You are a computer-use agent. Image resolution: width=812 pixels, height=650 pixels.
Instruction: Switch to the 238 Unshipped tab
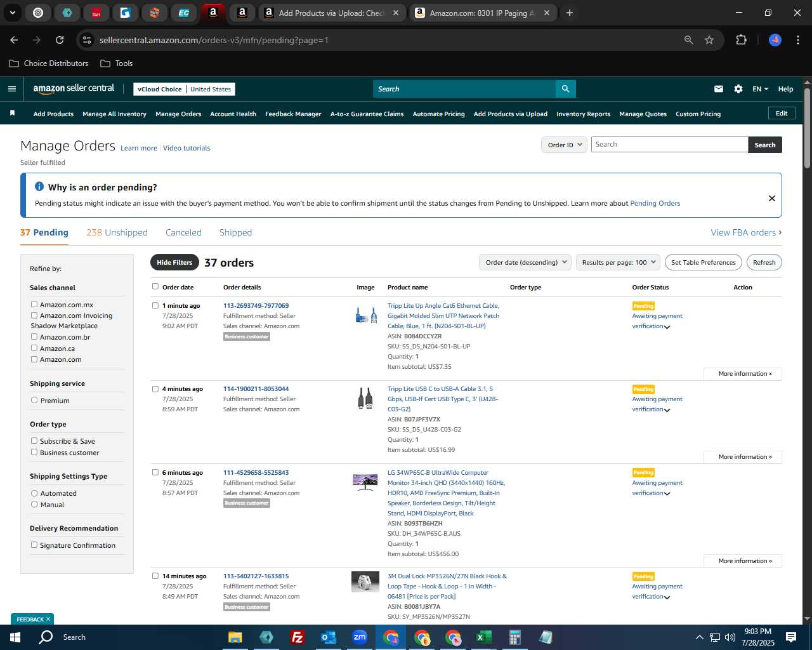(x=117, y=232)
